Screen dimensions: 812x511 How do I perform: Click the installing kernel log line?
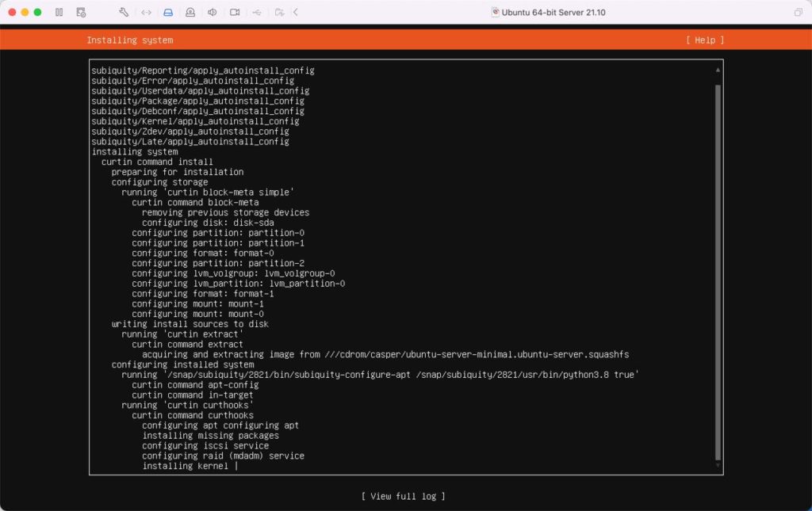pyautogui.click(x=184, y=466)
